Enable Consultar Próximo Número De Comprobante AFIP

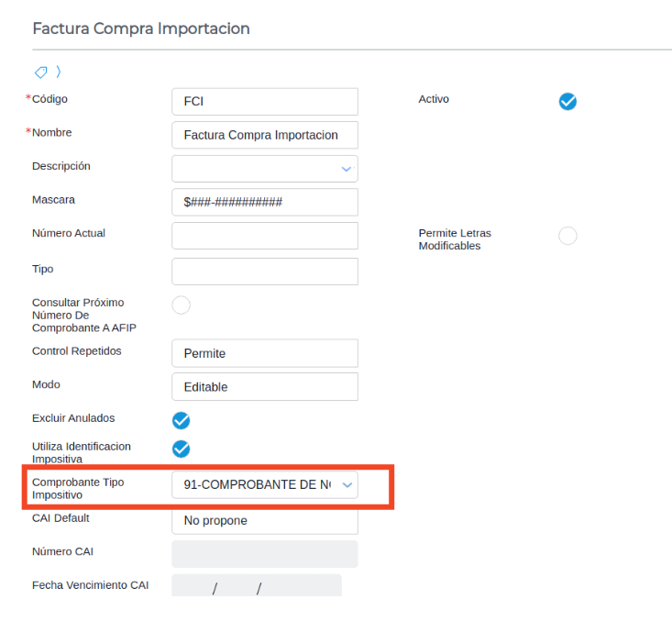coord(182,305)
